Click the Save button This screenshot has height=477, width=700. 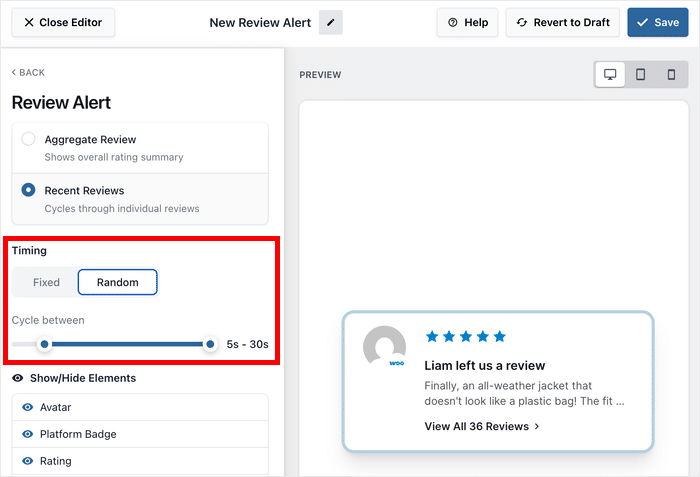tap(657, 23)
